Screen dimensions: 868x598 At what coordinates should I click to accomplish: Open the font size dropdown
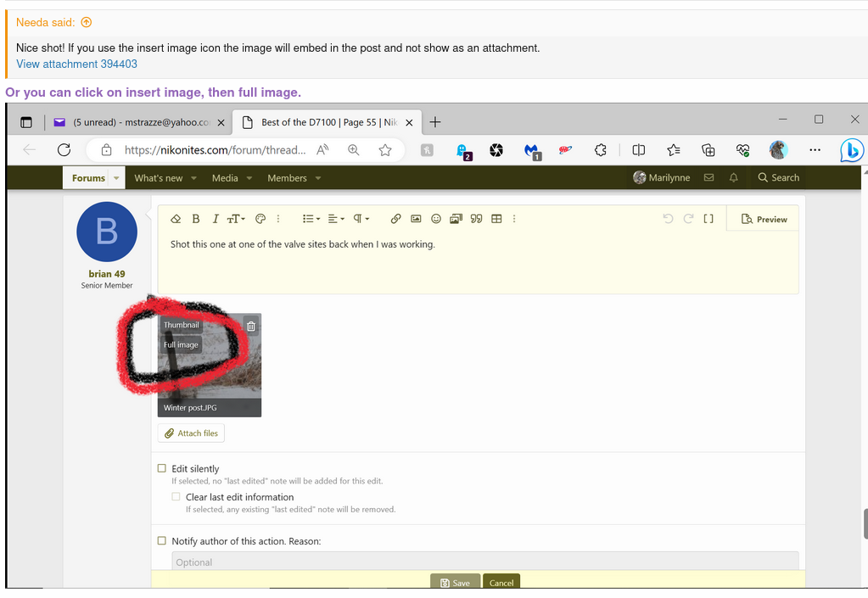click(236, 219)
